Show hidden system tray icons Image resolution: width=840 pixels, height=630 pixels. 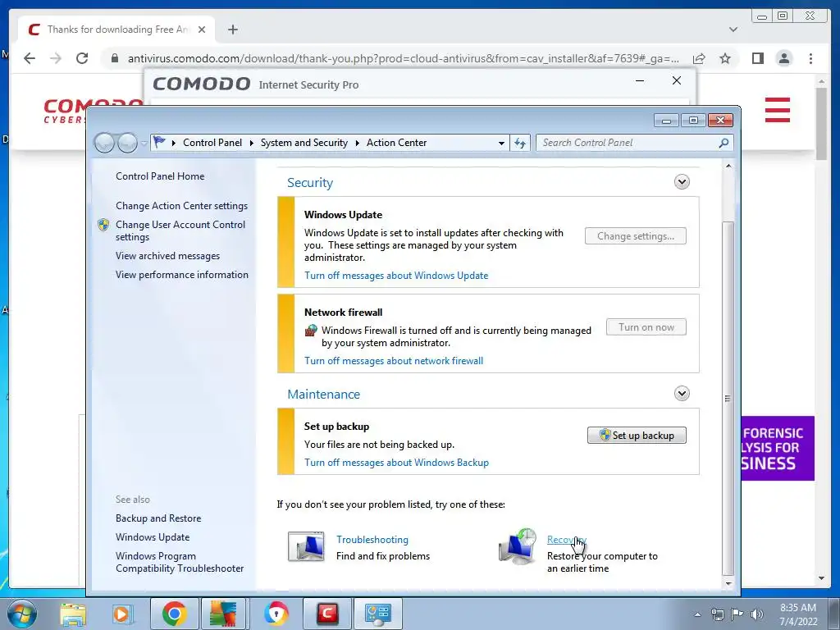pos(697,614)
